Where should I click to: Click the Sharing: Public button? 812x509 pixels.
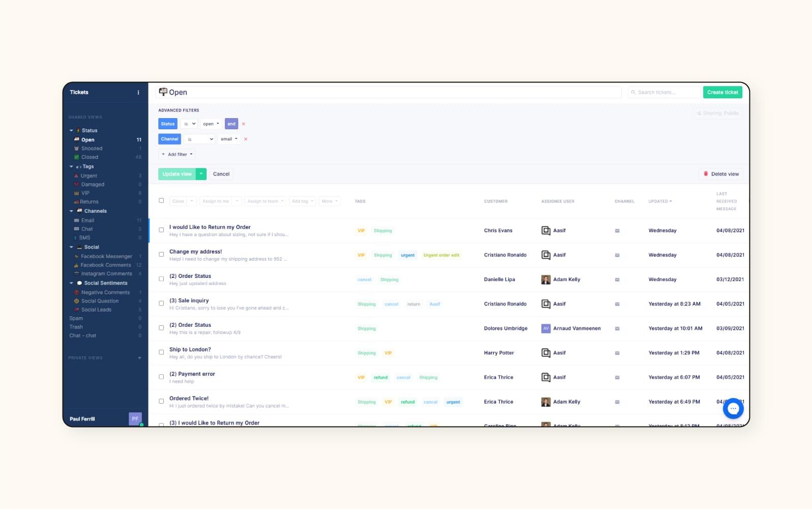click(x=717, y=113)
